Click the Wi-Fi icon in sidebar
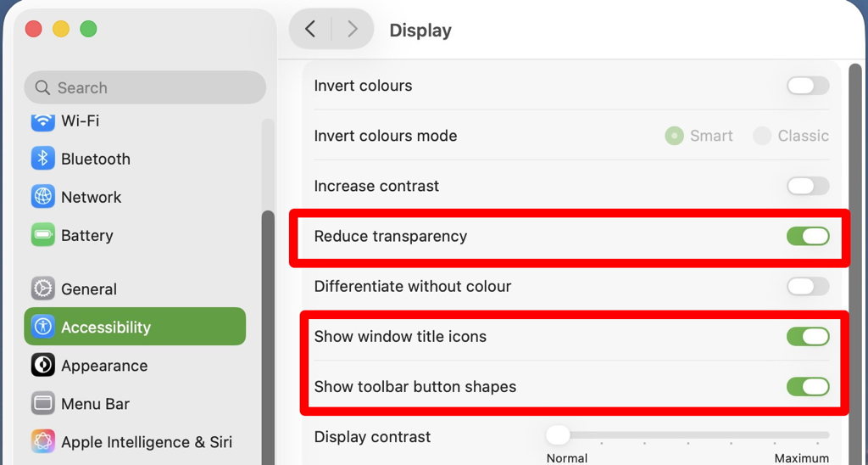The height and width of the screenshot is (465, 868). [x=43, y=121]
